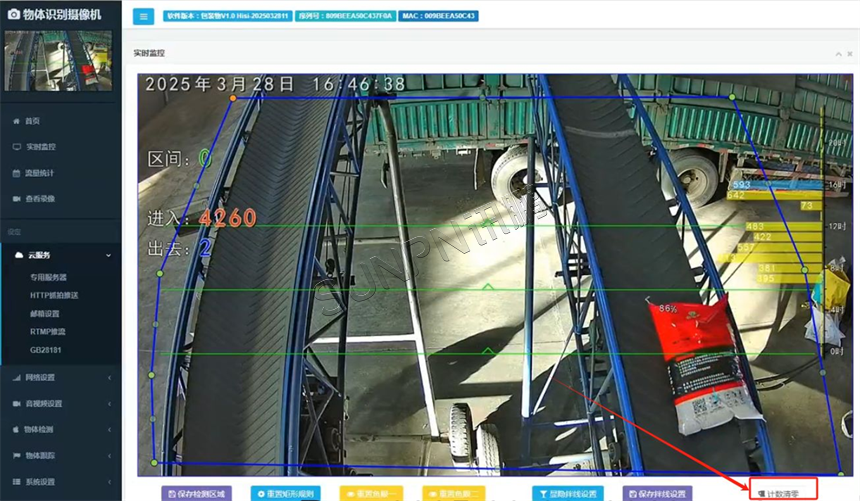Open 流量统计 statistics page

coord(40,173)
